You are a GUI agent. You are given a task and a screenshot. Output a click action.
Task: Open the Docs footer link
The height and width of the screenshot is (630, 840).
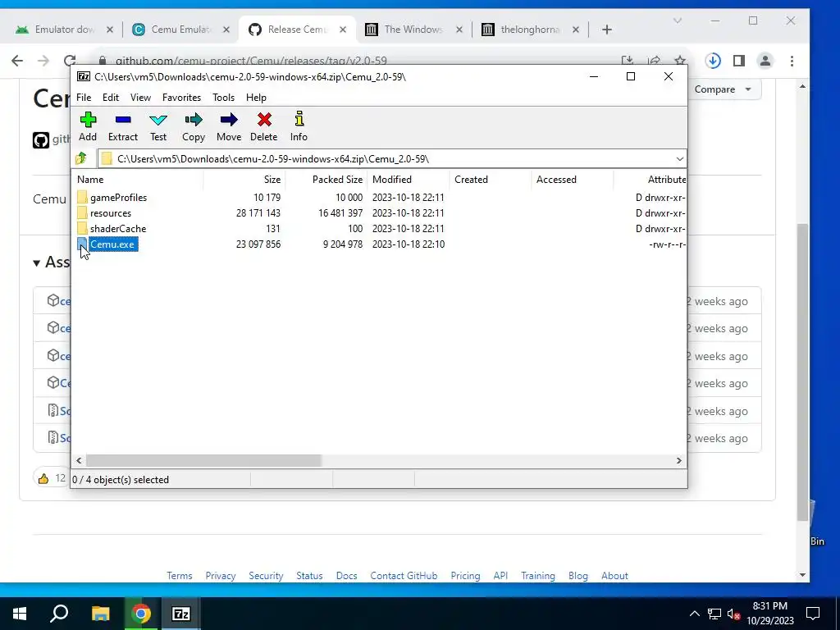[347, 576]
